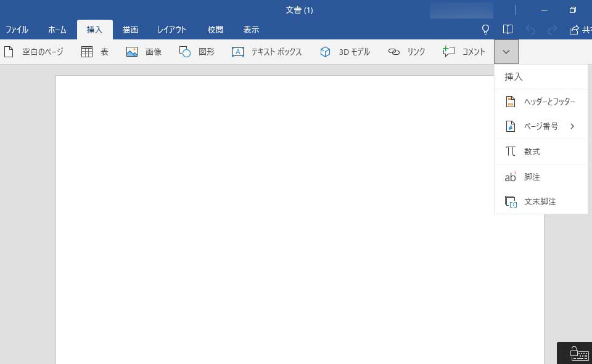Image resolution: width=592 pixels, height=364 pixels.
Task: Click the blank page (空白のページ) icon
Action: tap(9, 52)
